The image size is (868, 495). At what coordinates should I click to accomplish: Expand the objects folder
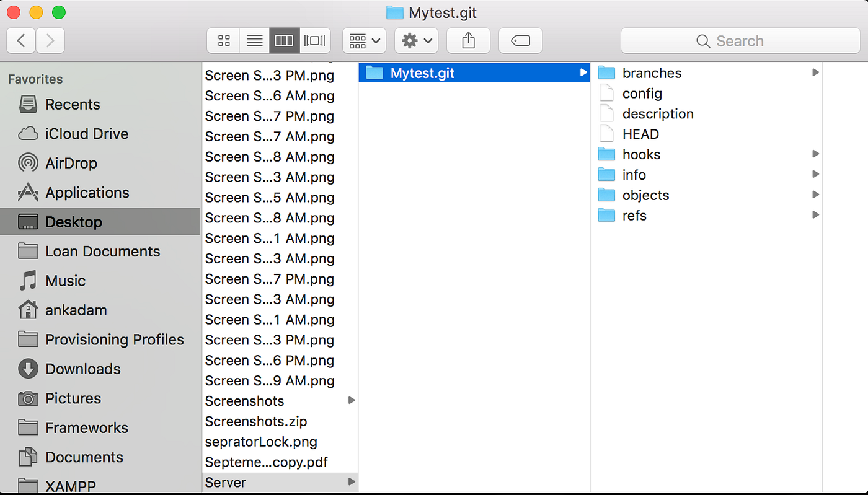(x=815, y=195)
